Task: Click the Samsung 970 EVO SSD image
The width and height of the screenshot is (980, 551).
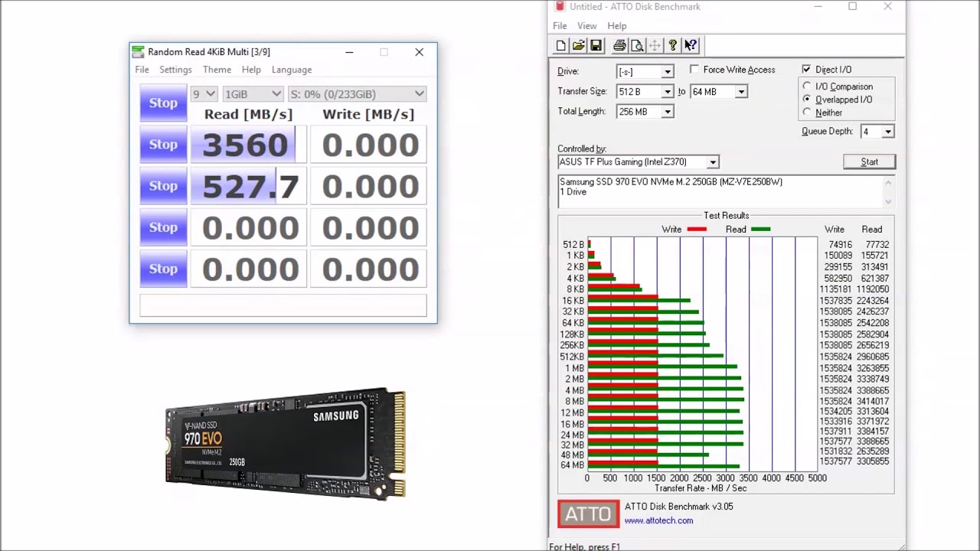Action: (x=286, y=445)
